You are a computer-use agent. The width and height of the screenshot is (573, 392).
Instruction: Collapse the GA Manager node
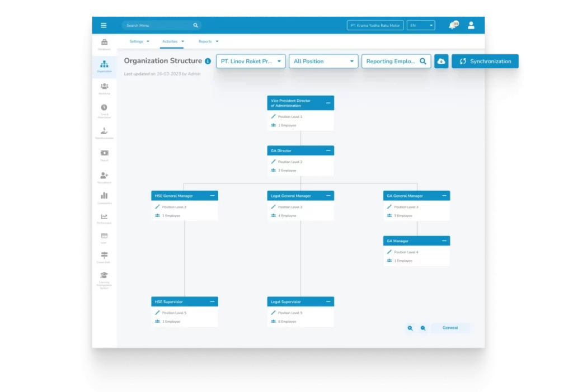[444, 241]
